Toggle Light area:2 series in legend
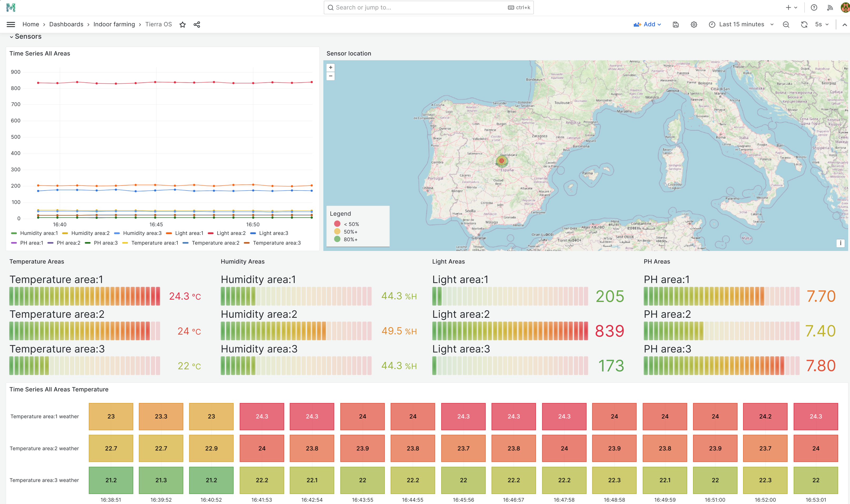 [231, 233]
